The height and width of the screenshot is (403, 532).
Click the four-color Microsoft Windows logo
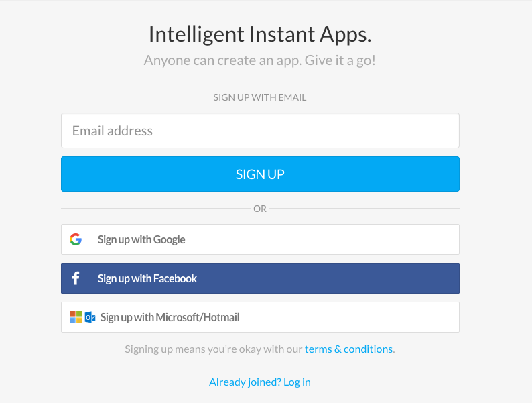click(x=76, y=317)
